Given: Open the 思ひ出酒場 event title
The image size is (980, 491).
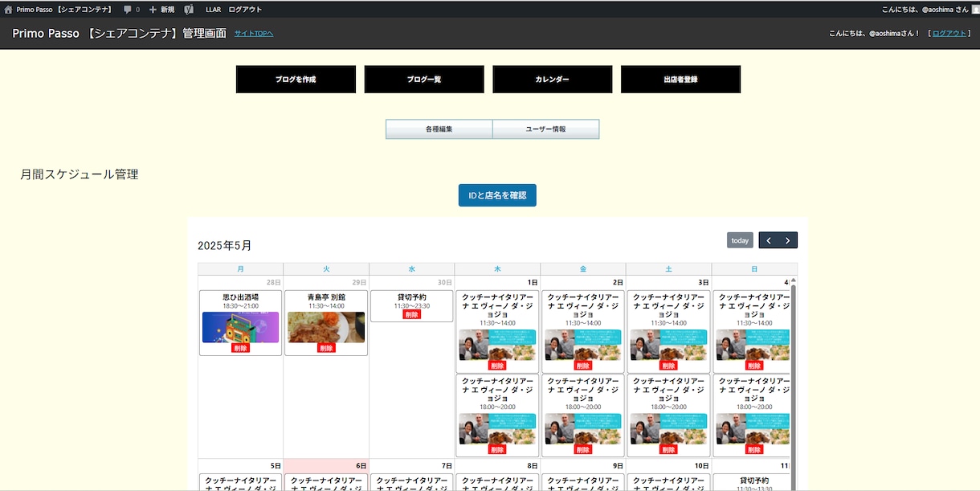Looking at the screenshot, I should coord(240,297).
